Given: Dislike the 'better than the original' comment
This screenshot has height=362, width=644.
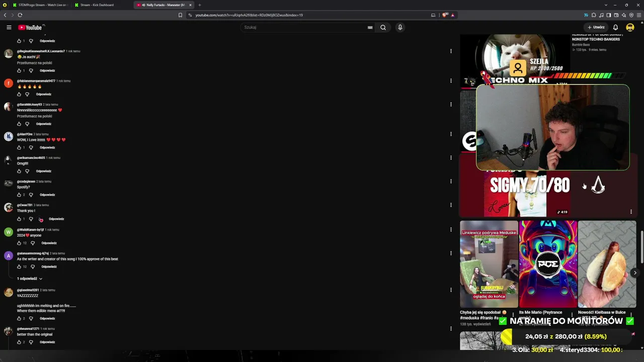Looking at the screenshot, I should coord(31,342).
